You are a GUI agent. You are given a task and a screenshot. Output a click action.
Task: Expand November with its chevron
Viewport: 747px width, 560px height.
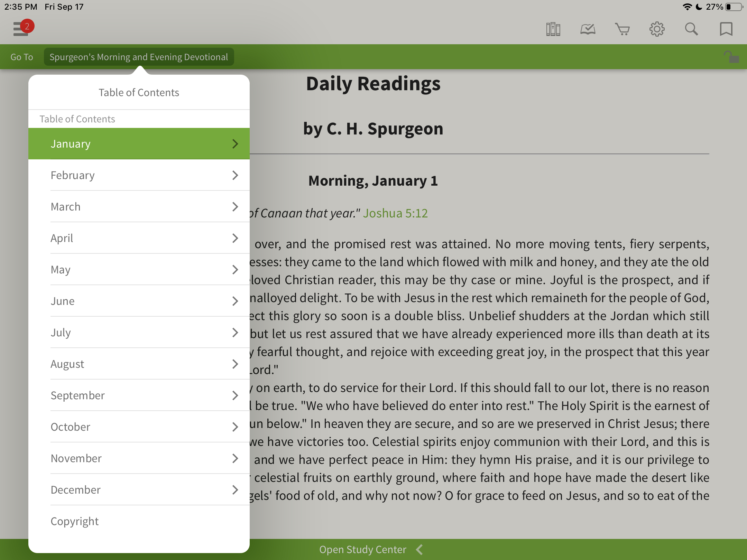pyautogui.click(x=235, y=458)
